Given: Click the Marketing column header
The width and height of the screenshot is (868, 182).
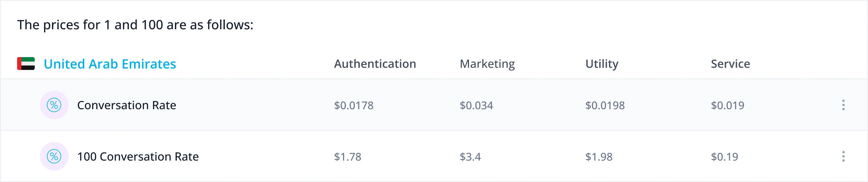Looking at the screenshot, I should pos(487,64).
